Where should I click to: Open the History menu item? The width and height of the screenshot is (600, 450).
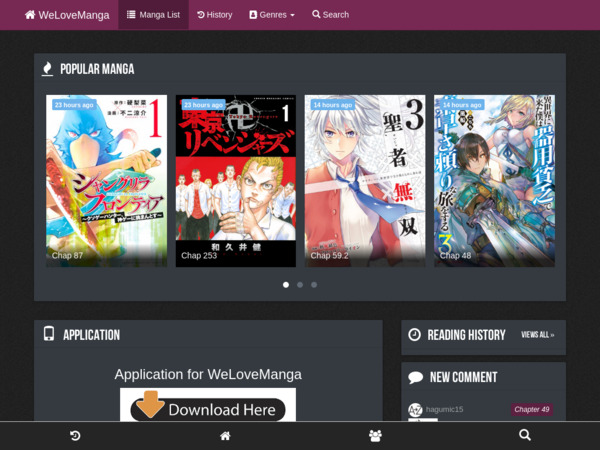tap(215, 15)
